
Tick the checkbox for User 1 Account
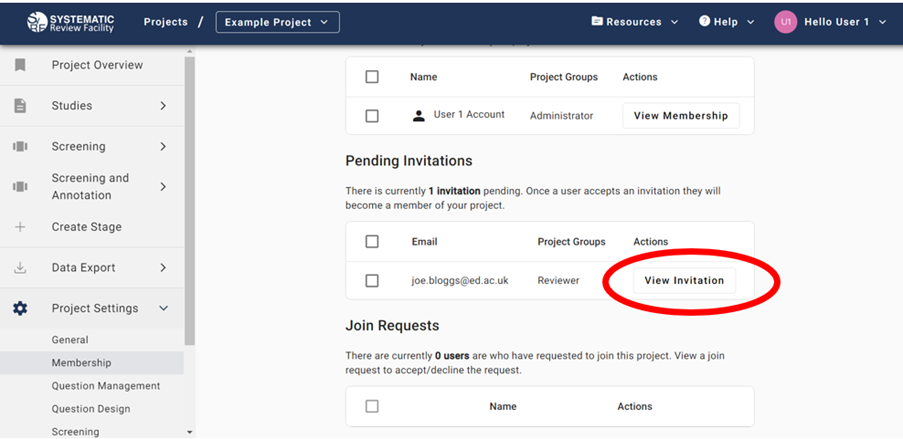coord(372,116)
